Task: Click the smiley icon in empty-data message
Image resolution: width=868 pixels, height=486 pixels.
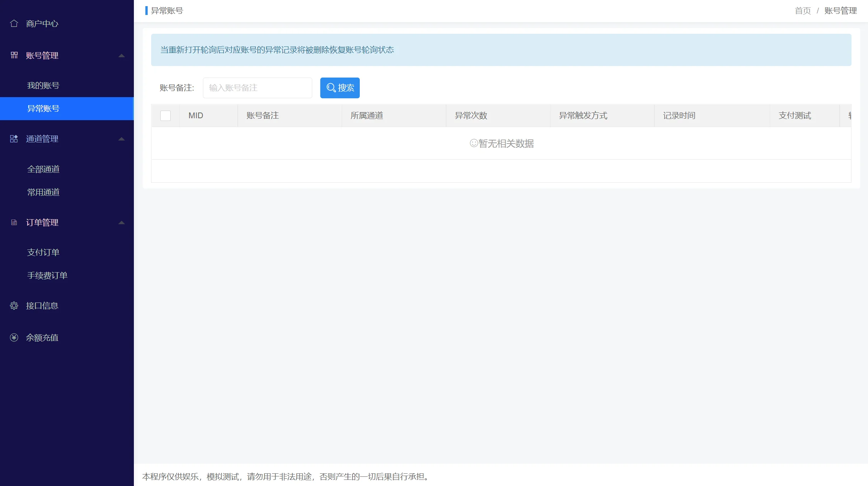Action: (x=474, y=143)
